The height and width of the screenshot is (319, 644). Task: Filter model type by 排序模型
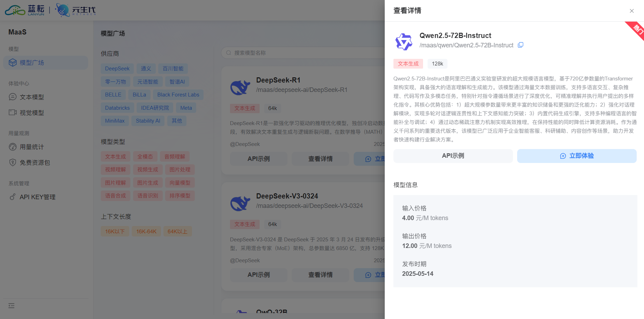180,196
